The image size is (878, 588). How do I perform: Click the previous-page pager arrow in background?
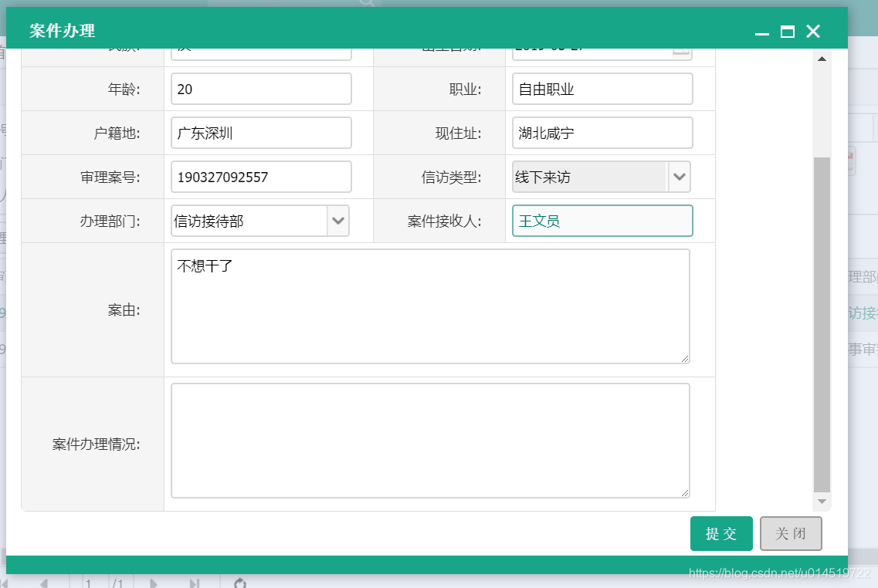(x=44, y=583)
